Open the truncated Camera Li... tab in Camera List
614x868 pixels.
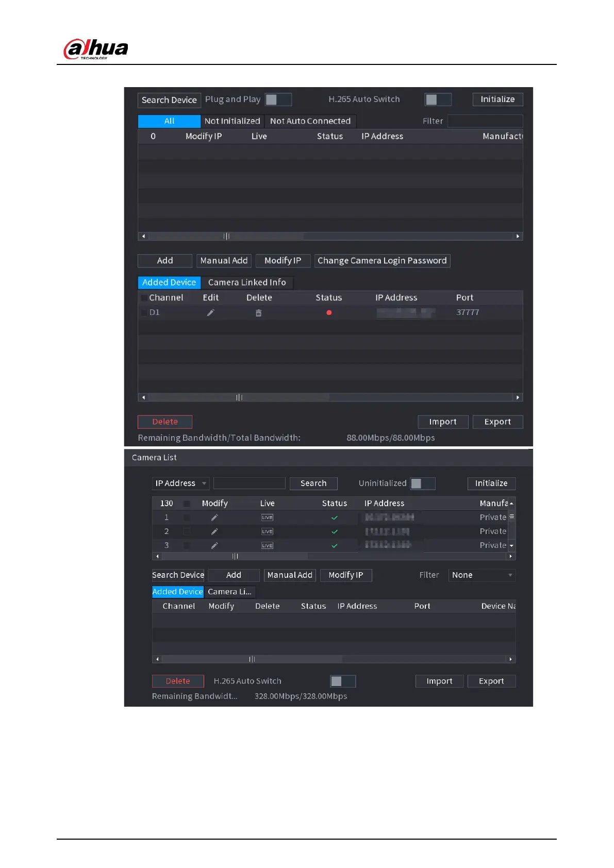click(x=229, y=592)
